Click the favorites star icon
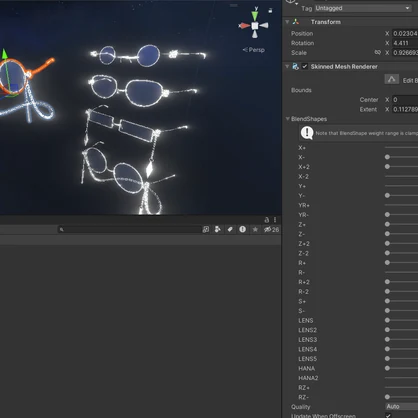 tap(255, 229)
